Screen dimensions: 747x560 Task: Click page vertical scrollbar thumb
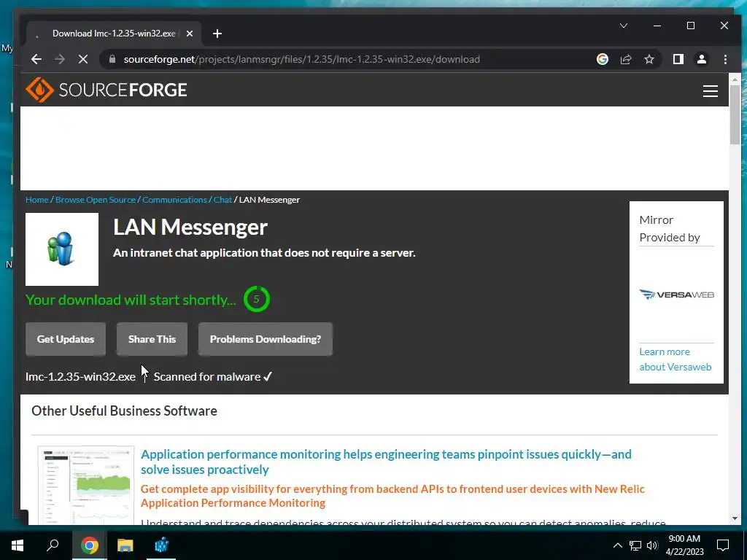735,114
